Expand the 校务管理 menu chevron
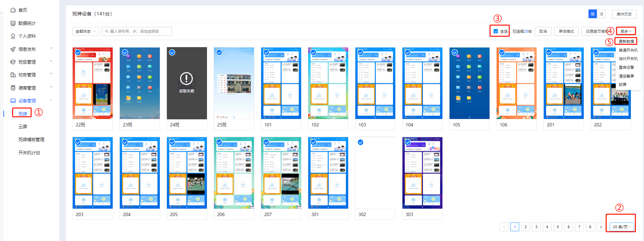This screenshot has width=644, height=241. [x=51, y=74]
